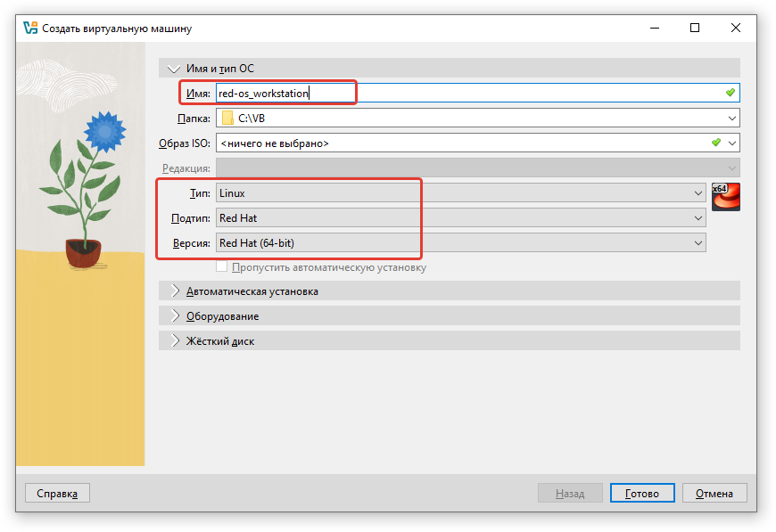Image resolution: width=776 pixels, height=532 pixels.
Task: Click the Подтип label
Action: click(191, 218)
